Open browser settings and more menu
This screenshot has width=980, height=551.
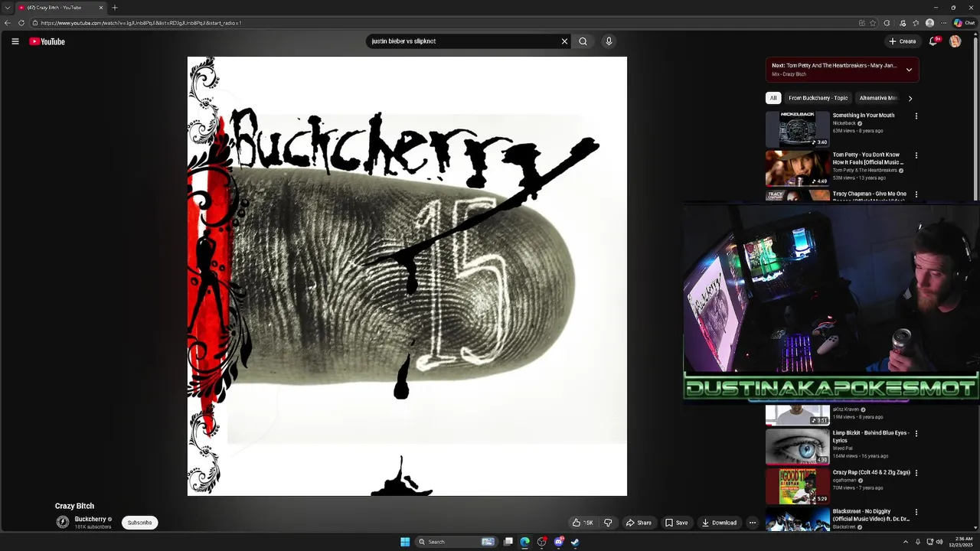pos(943,23)
